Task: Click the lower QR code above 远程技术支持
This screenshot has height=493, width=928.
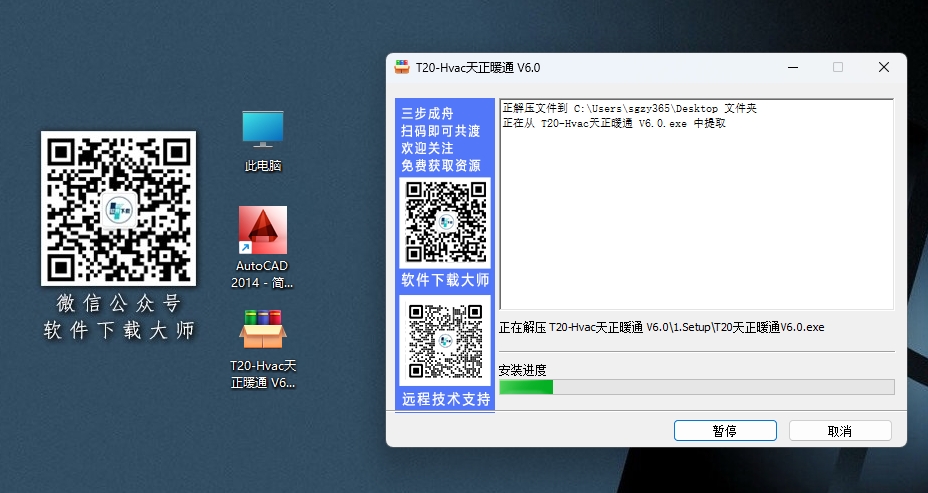Action: click(446, 341)
